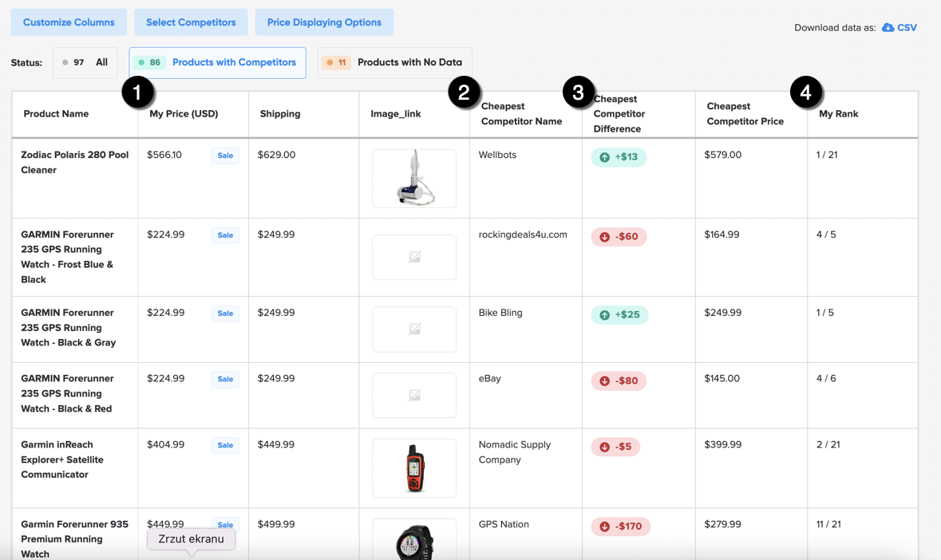Image resolution: width=941 pixels, height=560 pixels.
Task: Click rank value 11 / 21
Action: click(x=828, y=524)
